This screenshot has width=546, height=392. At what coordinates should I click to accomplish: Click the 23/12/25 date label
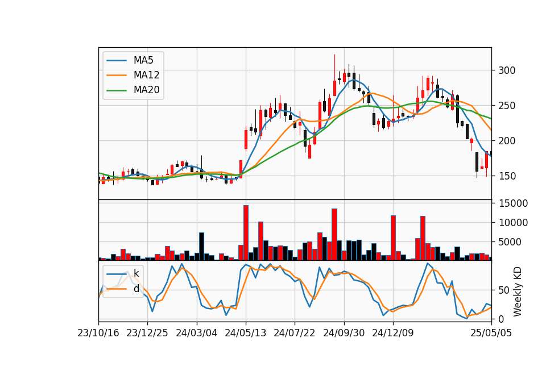[147, 333]
